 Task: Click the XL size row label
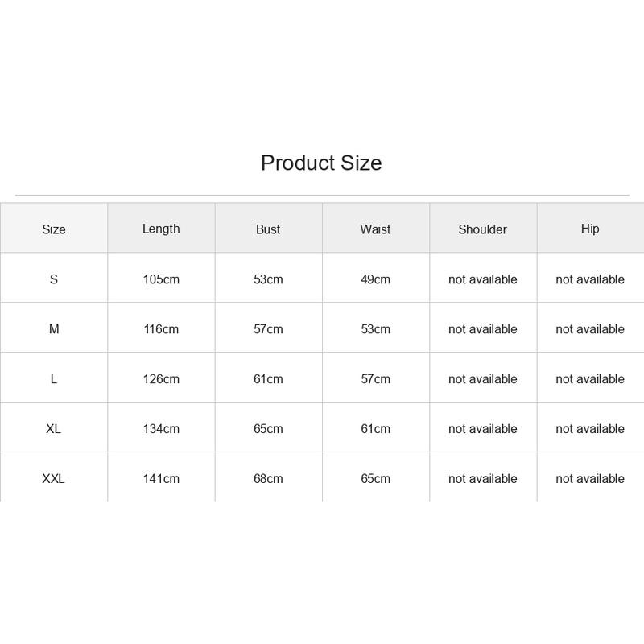click(54, 429)
